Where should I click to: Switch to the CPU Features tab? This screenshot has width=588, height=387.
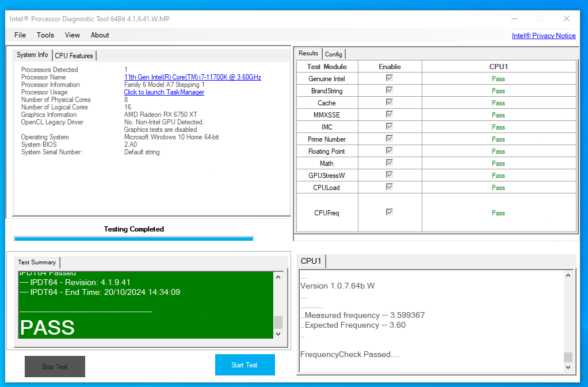click(x=74, y=55)
